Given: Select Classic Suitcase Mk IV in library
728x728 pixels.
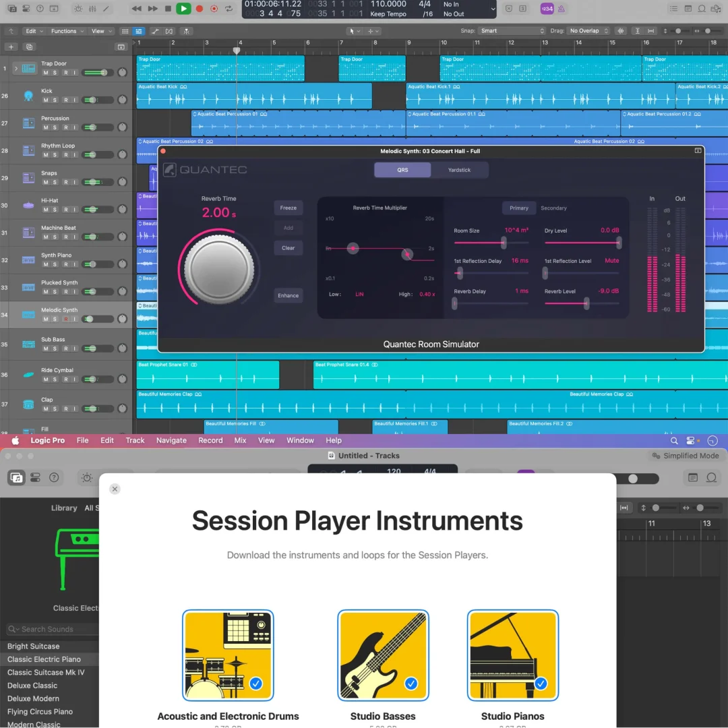Looking at the screenshot, I should pos(46,672).
